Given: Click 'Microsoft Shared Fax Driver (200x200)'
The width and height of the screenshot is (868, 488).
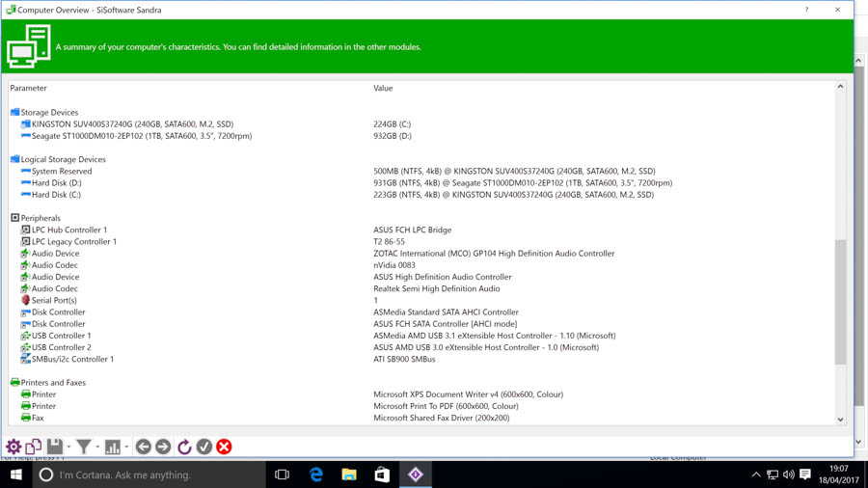Looking at the screenshot, I should click(441, 418).
